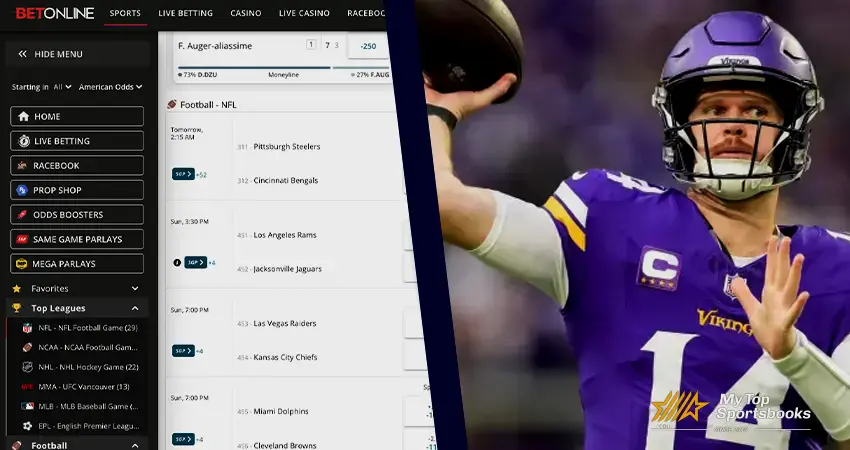The image size is (850, 450).
Task: Click +52 more bets for Steelers game
Action: [201, 175]
